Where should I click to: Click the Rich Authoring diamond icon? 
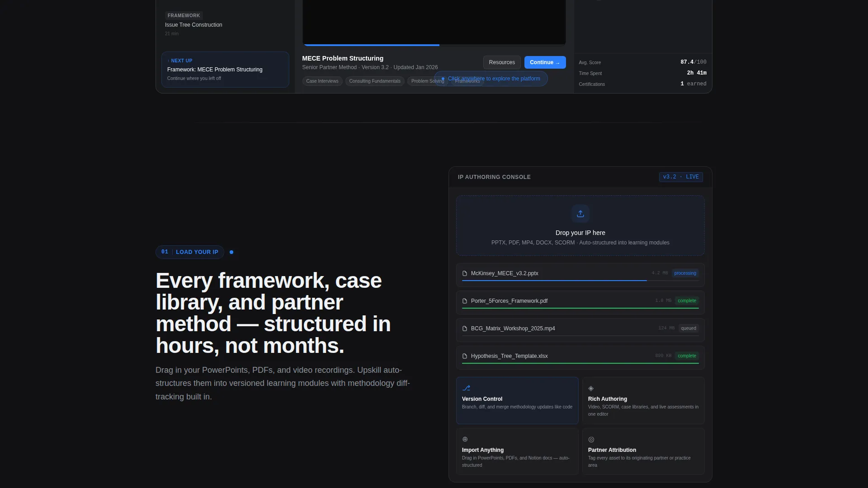[x=591, y=388]
